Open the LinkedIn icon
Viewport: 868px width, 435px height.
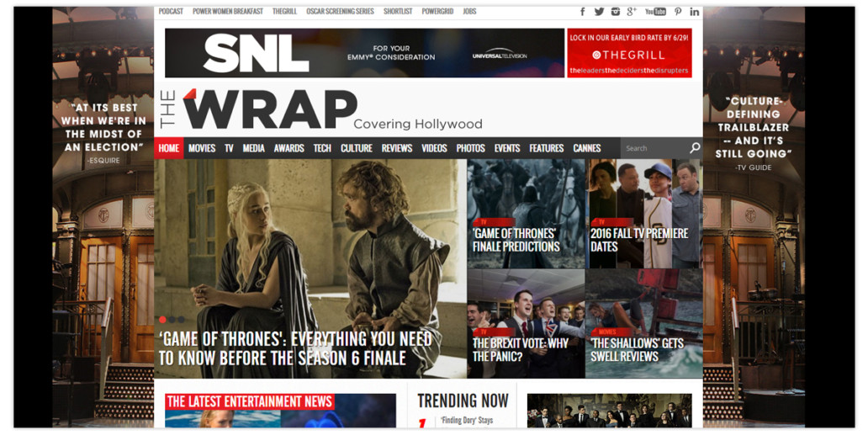pyautogui.click(x=694, y=11)
